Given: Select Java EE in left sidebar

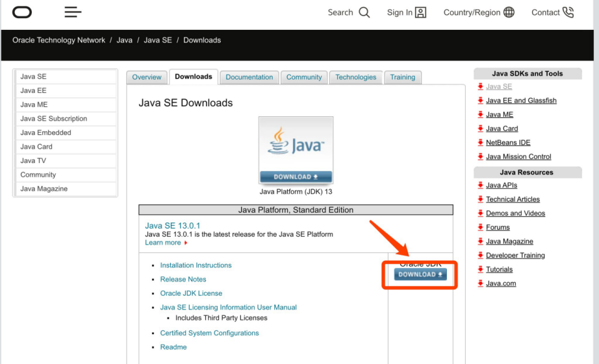Looking at the screenshot, I should click(x=66, y=90).
